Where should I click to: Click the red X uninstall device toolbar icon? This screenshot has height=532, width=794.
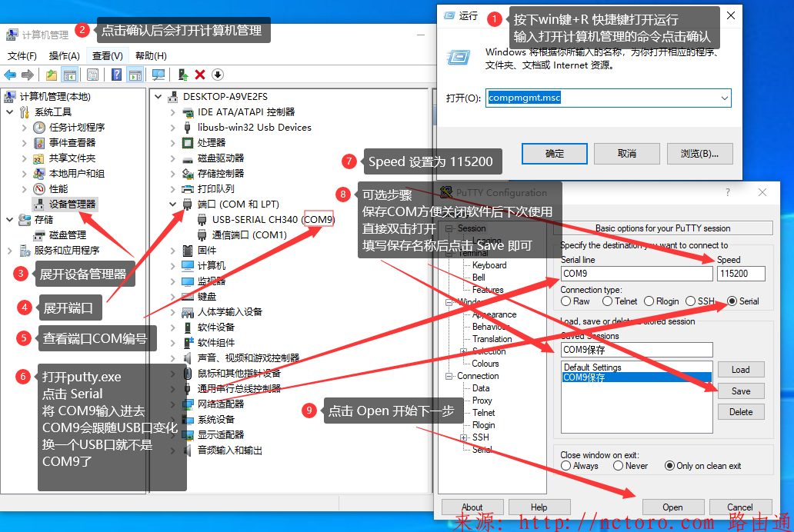click(200, 75)
